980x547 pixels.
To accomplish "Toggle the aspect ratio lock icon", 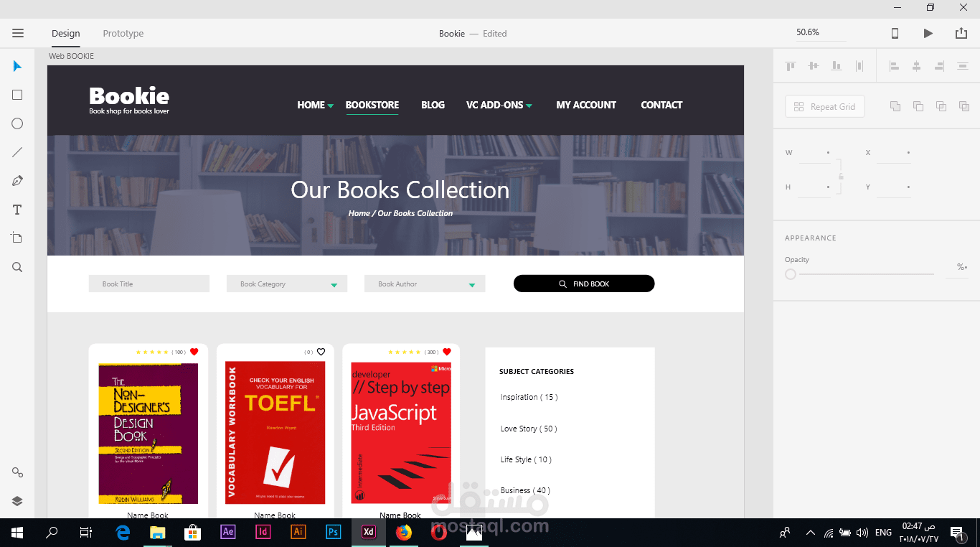I will coord(841,176).
